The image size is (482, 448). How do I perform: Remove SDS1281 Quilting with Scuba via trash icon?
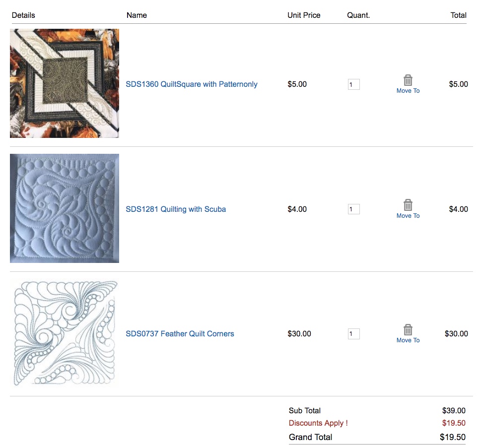(x=408, y=205)
